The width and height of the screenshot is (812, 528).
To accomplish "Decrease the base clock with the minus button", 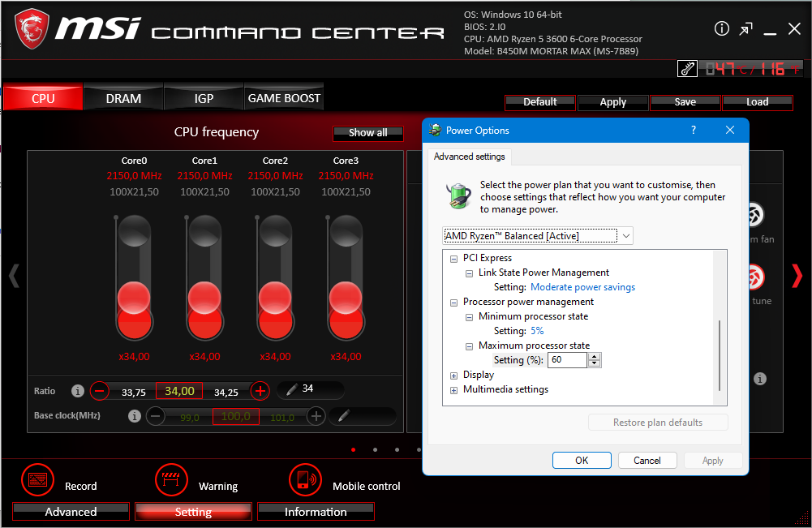I will click(156, 416).
